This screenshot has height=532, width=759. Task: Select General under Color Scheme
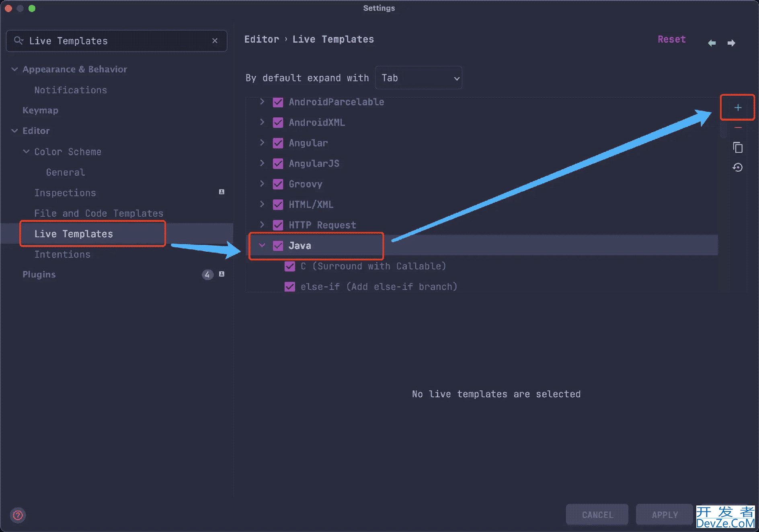(x=66, y=172)
